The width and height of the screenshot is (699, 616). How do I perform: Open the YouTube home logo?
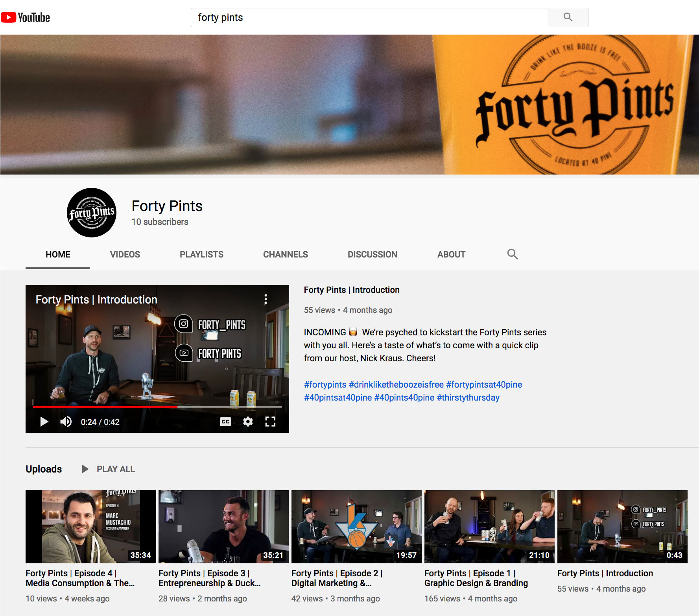tap(26, 17)
